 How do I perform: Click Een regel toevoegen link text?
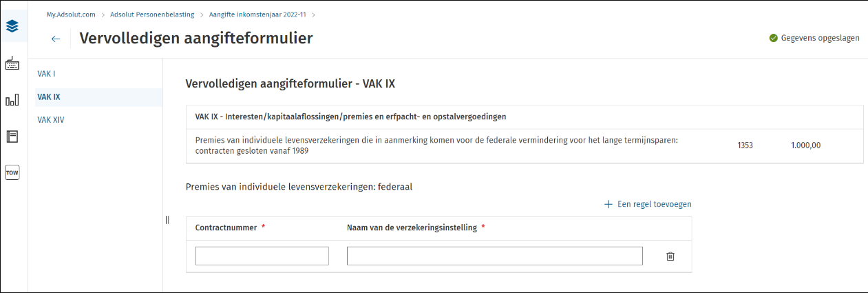(x=655, y=204)
